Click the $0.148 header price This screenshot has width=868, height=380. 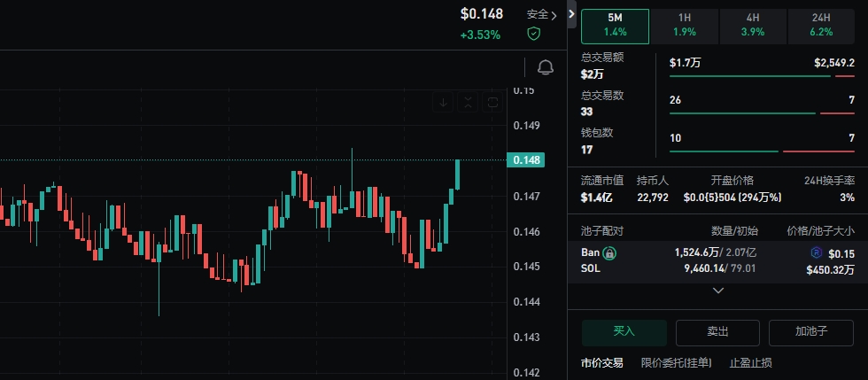[x=482, y=14]
